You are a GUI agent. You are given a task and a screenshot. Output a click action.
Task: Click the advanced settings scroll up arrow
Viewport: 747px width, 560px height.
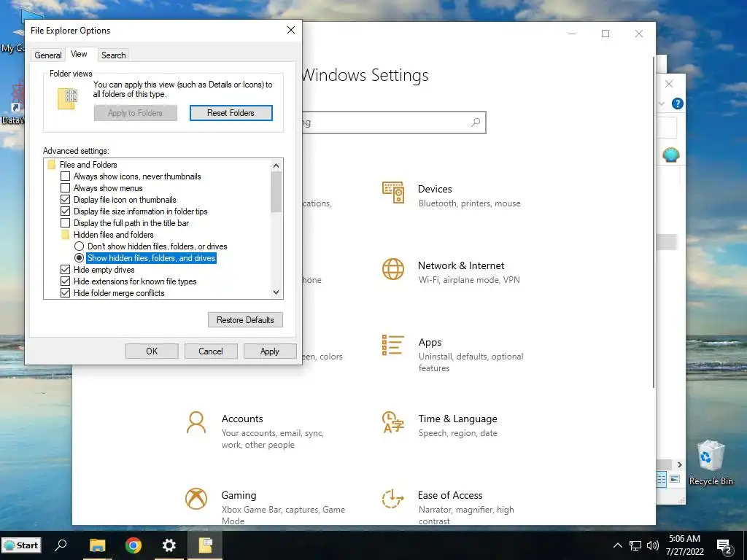[276, 166]
